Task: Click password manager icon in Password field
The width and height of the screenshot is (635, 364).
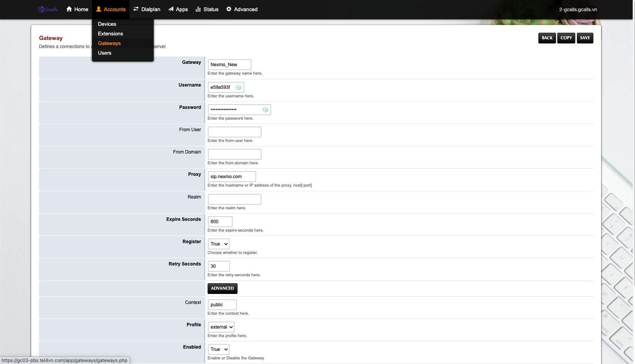Action: tap(265, 110)
